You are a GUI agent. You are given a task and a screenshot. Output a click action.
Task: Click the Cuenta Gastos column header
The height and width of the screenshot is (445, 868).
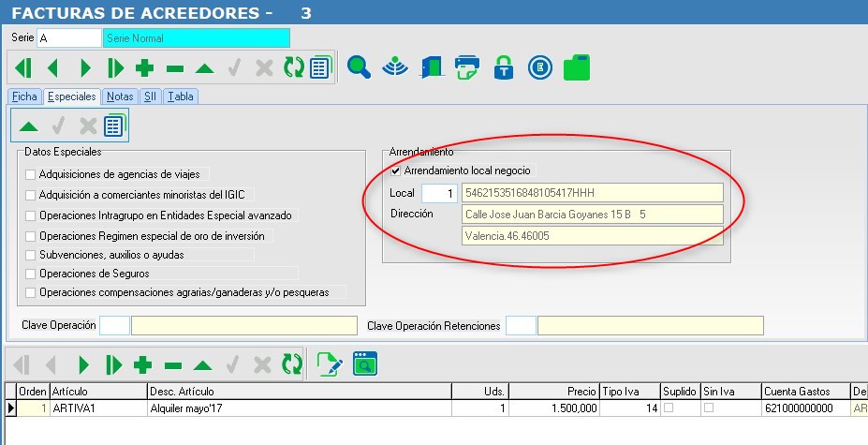(x=805, y=392)
